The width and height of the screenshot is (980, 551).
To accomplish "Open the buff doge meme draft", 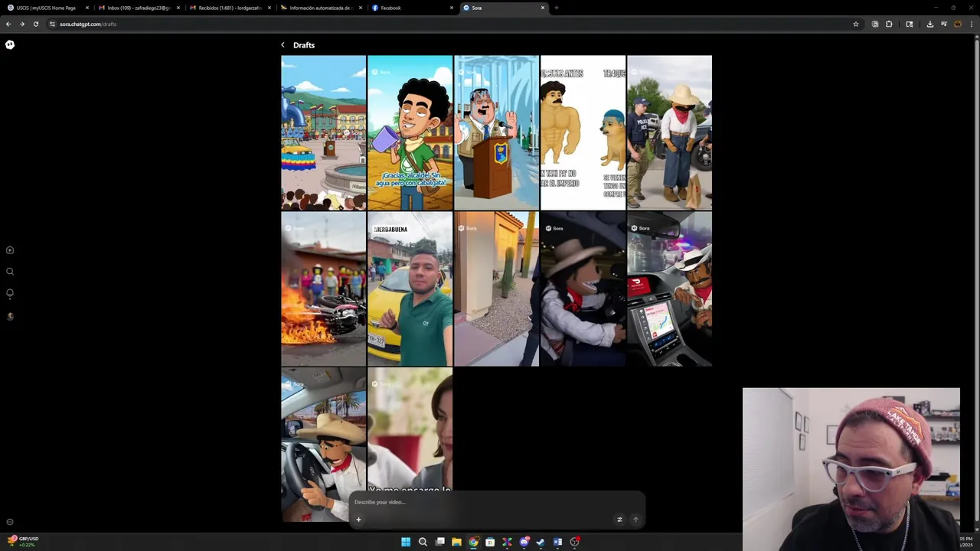I will coord(583,132).
